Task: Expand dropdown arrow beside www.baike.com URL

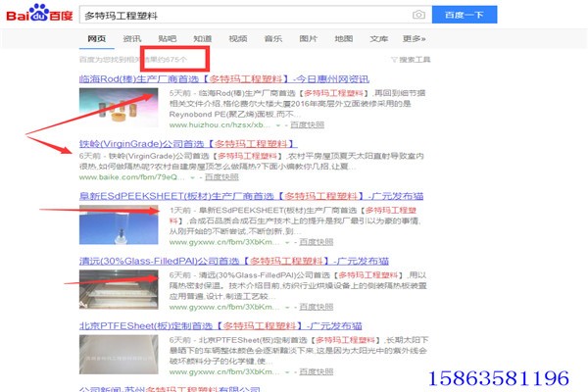Action: tap(192, 177)
